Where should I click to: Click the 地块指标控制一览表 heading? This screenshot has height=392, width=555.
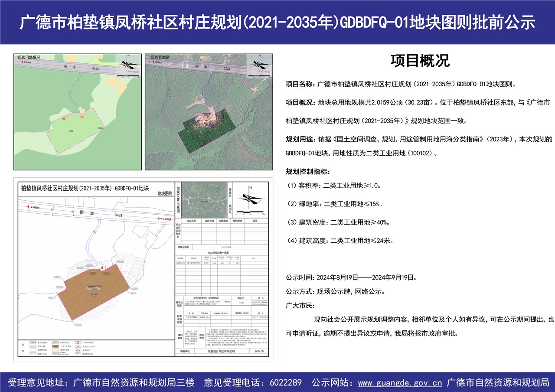click(x=218, y=252)
